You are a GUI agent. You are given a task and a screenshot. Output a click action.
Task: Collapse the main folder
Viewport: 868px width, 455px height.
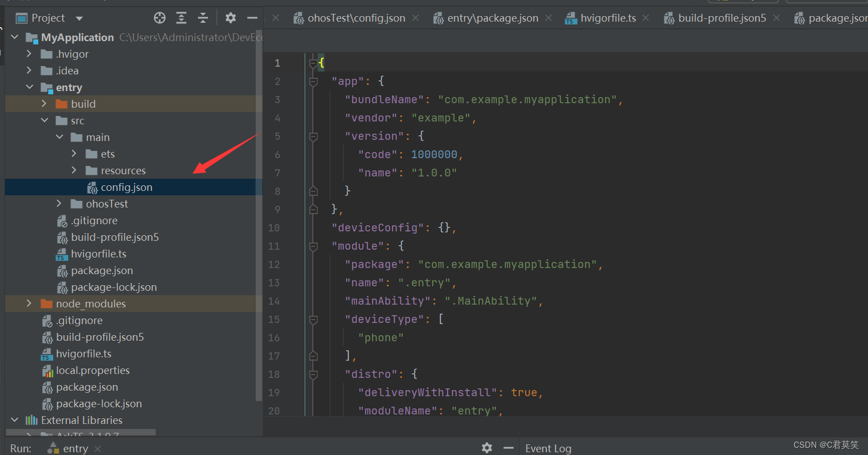coord(59,137)
